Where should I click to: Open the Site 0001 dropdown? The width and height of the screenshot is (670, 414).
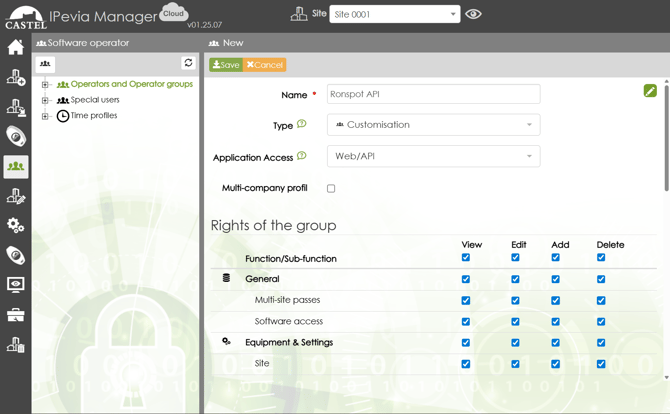(x=394, y=14)
